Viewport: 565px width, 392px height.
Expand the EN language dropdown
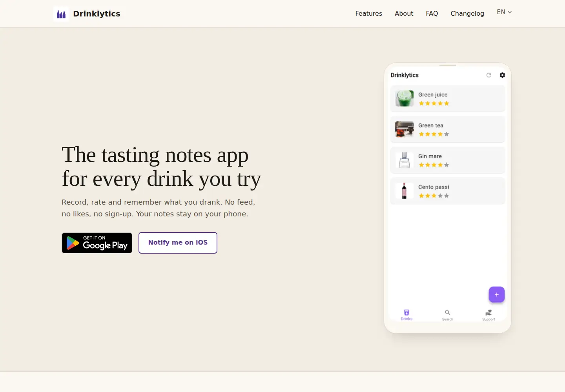point(504,12)
